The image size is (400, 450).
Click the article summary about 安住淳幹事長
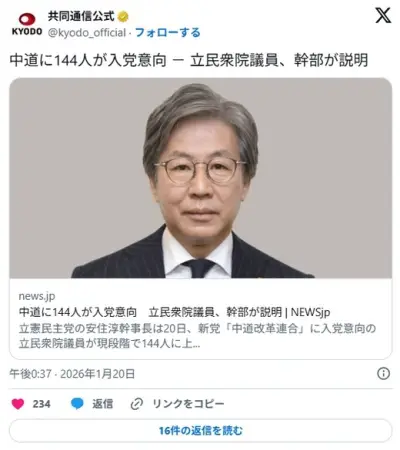tap(197, 336)
